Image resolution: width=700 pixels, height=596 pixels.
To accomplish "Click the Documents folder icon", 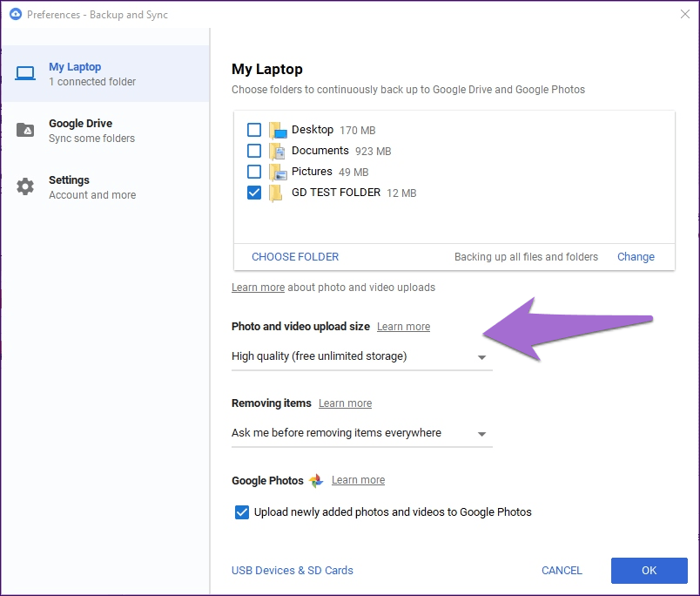I will click(x=278, y=152).
